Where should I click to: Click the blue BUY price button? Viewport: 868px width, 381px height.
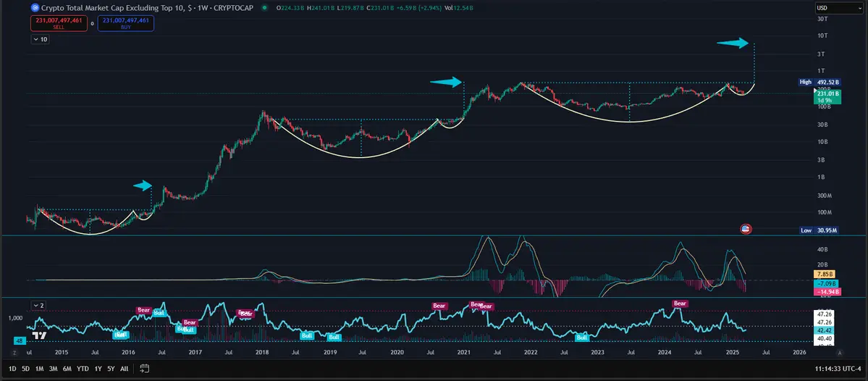[125, 23]
